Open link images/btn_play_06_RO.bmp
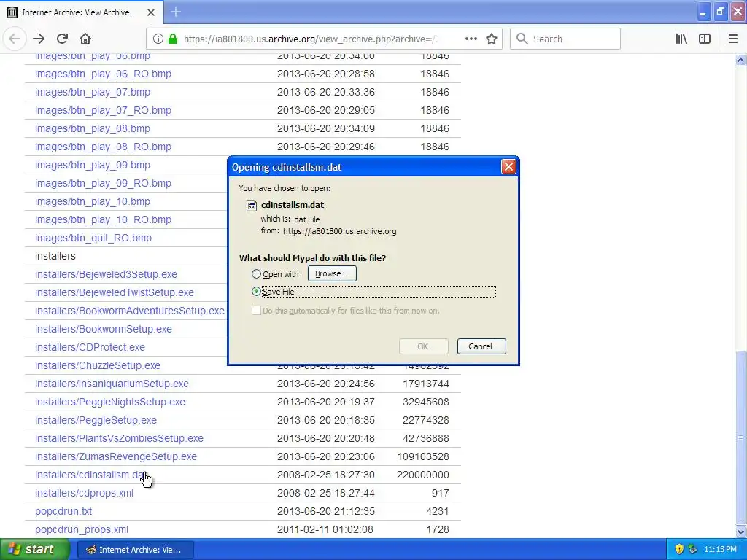The width and height of the screenshot is (747, 560). [x=103, y=74]
